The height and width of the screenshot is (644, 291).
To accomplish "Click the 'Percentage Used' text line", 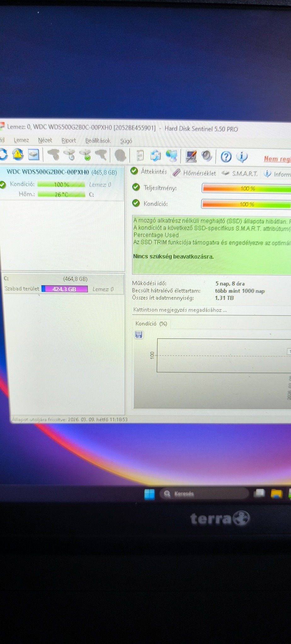I will point(156,235).
